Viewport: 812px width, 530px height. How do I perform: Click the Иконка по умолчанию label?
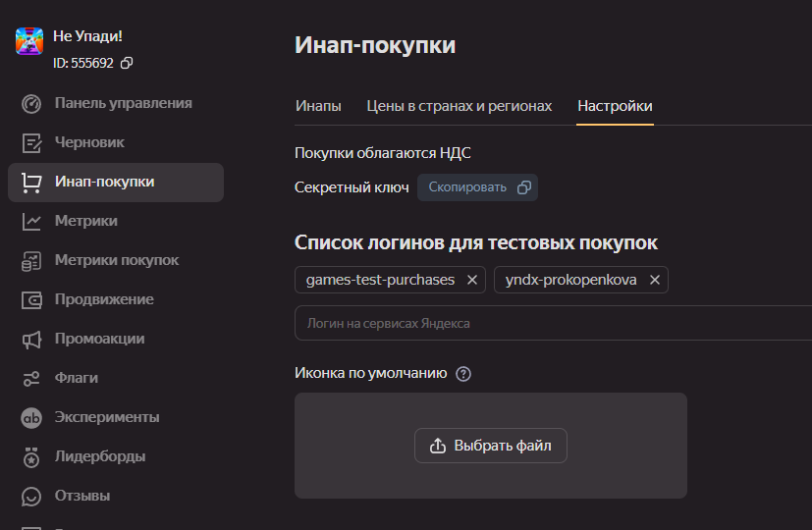371,373
